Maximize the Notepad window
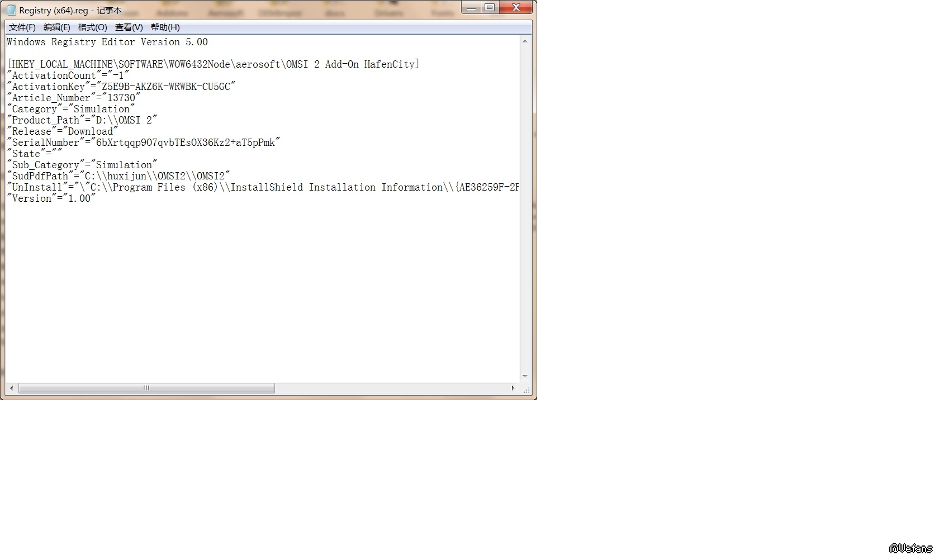 pyautogui.click(x=490, y=8)
